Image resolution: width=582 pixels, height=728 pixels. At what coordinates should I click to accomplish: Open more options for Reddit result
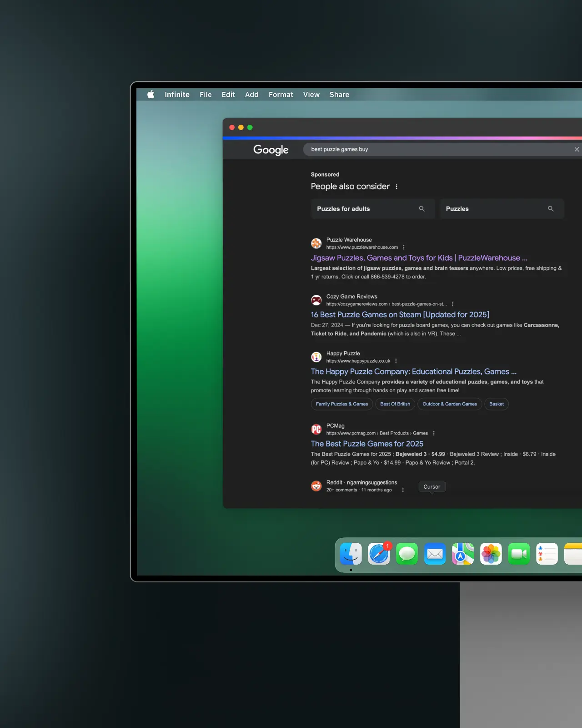[403, 490]
